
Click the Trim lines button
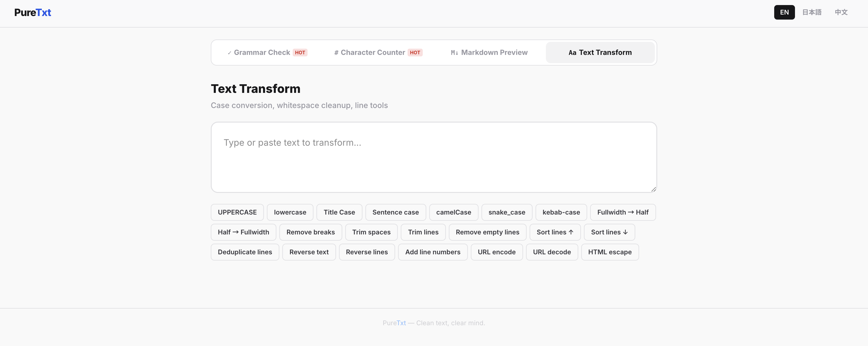tap(423, 232)
